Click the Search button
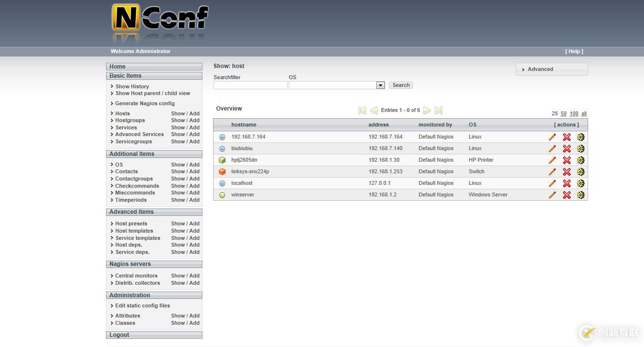This screenshot has height=347, width=644. [x=401, y=85]
